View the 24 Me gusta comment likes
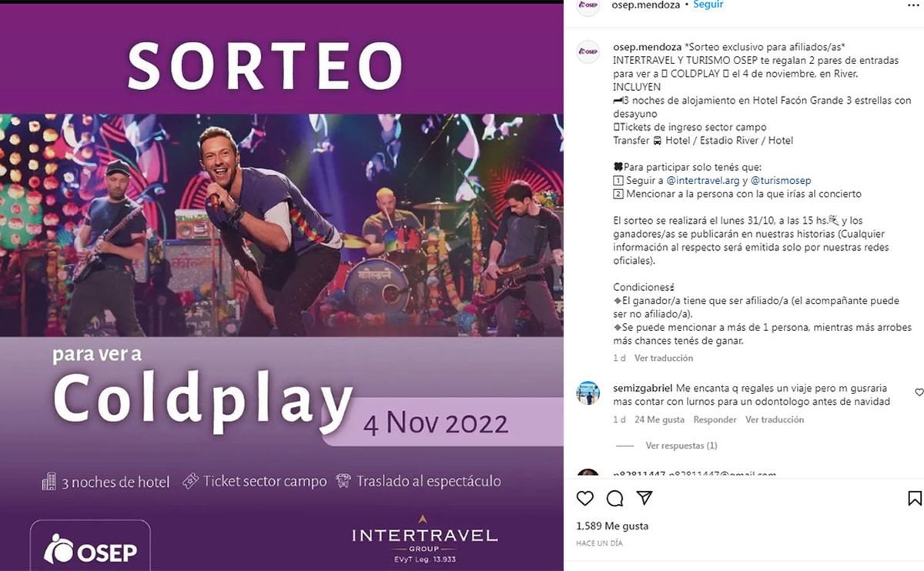Image resolution: width=924 pixels, height=571 pixels. (659, 419)
